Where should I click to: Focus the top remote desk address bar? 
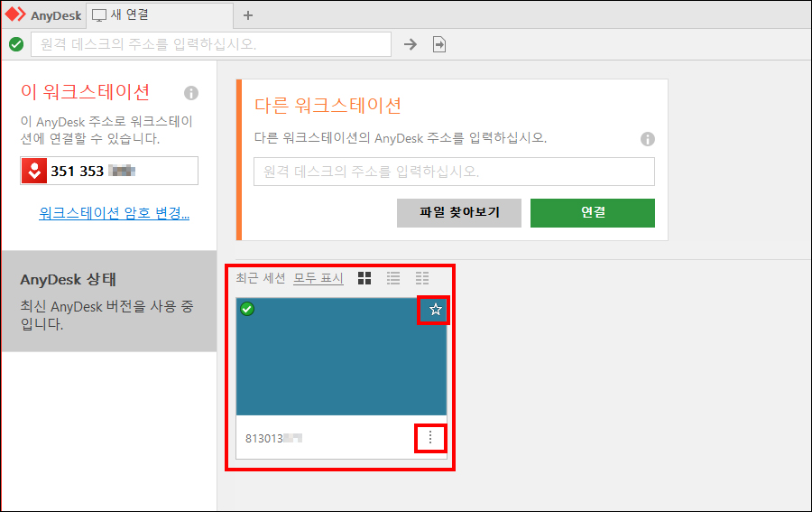[211, 44]
